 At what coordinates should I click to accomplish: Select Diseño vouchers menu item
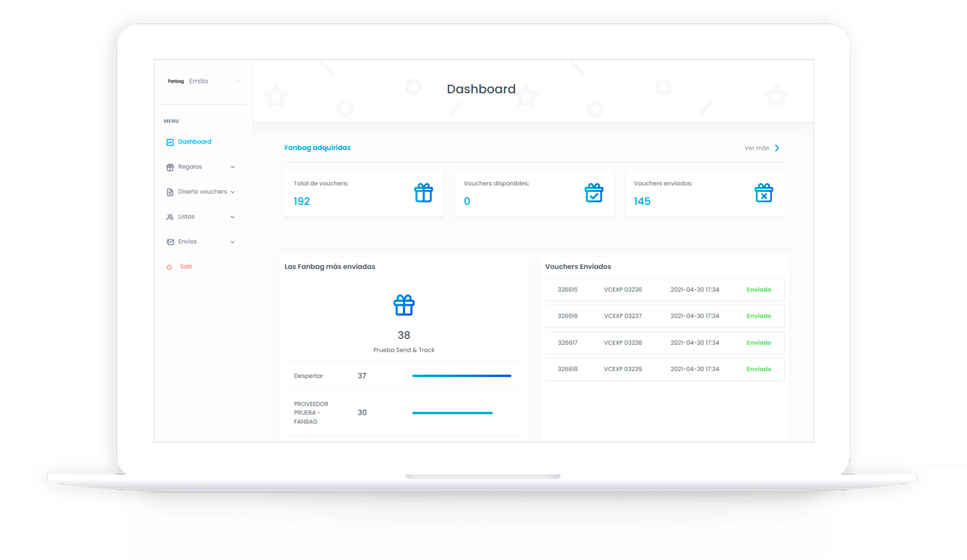coord(202,192)
